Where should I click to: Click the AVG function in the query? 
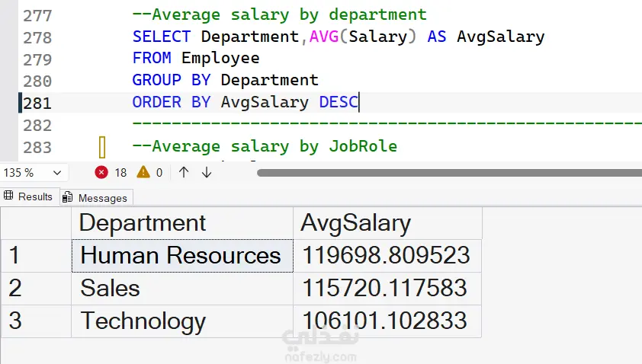[324, 37]
